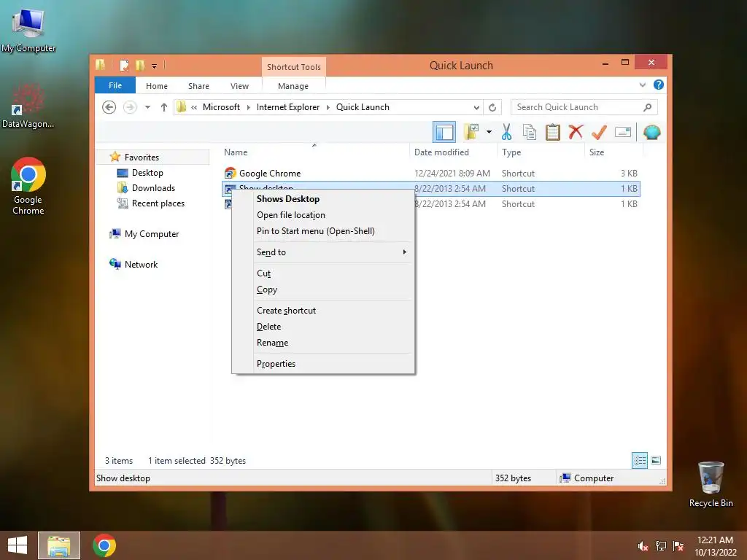Select Pin to Start menu (Open-Shell)
Screen dimensions: 747x560
pos(315,231)
